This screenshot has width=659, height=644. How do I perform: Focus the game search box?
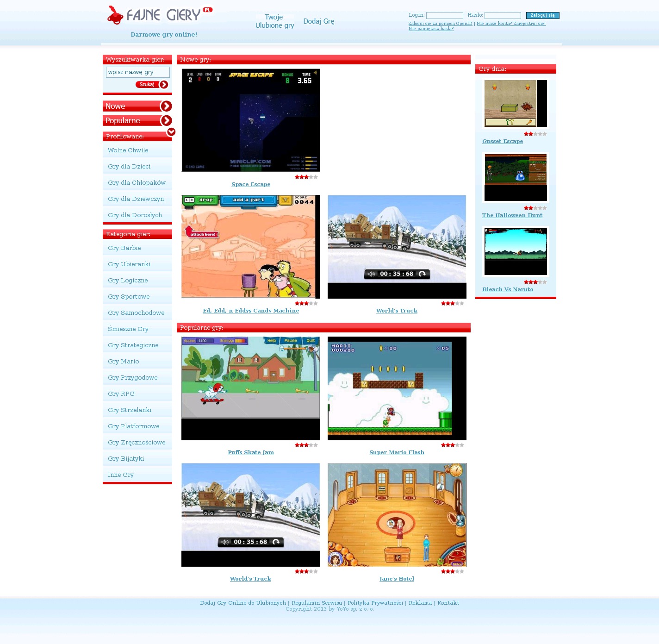137,72
